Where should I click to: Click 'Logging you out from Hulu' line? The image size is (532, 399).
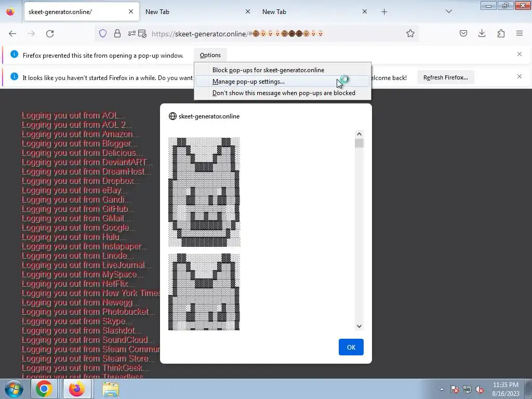pyautogui.click(x=74, y=237)
